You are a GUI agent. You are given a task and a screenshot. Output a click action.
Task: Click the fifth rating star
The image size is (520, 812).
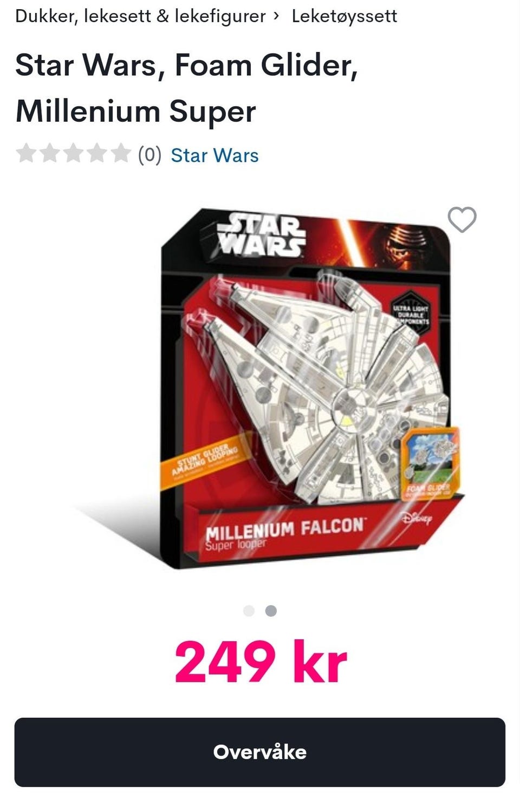121,153
